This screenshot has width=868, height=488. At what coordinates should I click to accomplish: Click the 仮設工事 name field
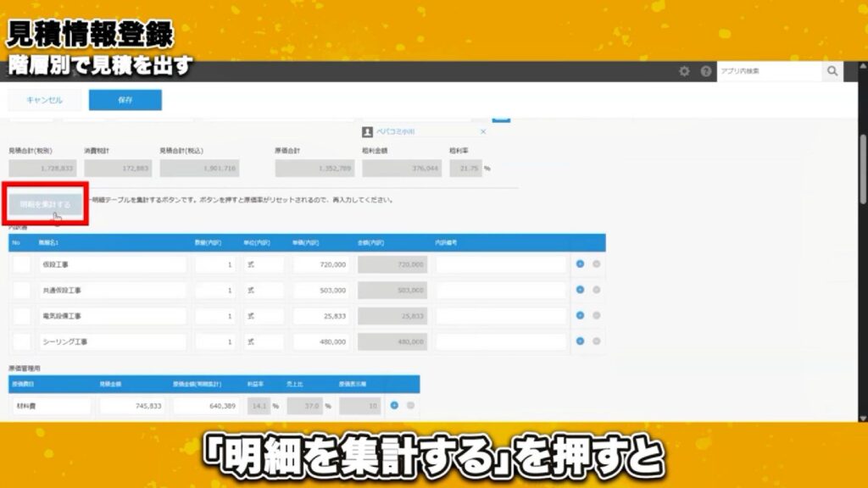click(113, 264)
